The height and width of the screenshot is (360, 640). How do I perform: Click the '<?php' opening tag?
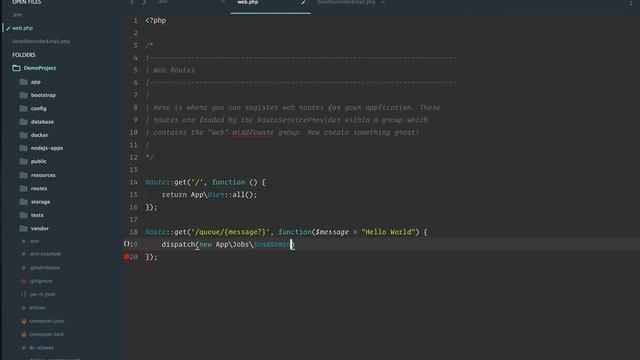point(156,20)
